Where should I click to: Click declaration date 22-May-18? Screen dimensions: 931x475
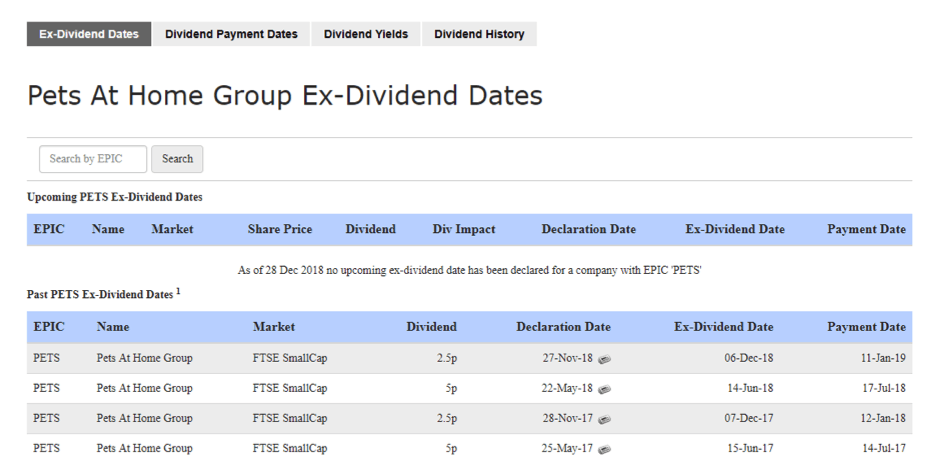[x=567, y=388]
